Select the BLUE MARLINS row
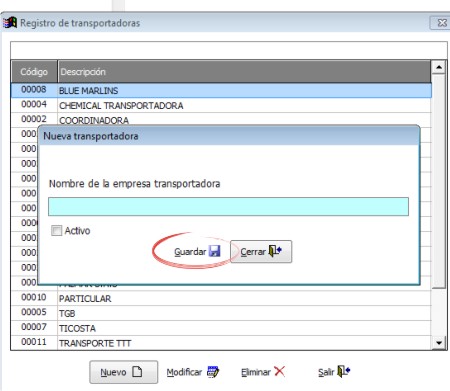Screen dimensions: 450x391 [x=221, y=90]
